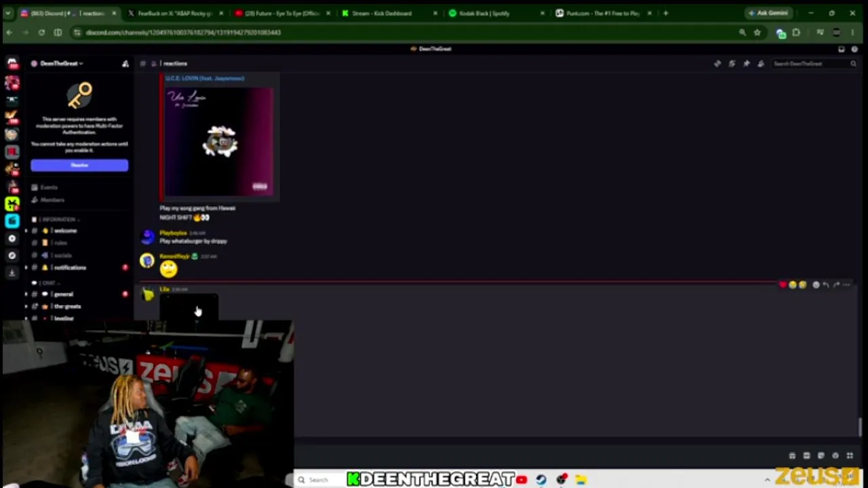Open Discover servers compass icon
The image size is (868, 488).
12,256
